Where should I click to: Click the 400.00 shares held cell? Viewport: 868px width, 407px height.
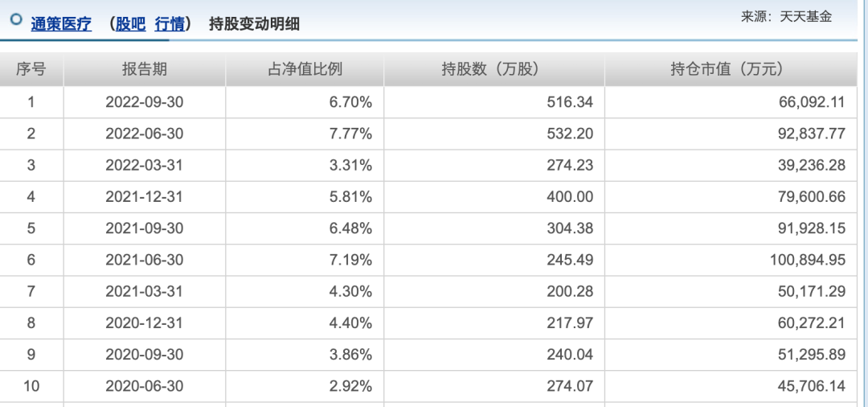click(570, 197)
